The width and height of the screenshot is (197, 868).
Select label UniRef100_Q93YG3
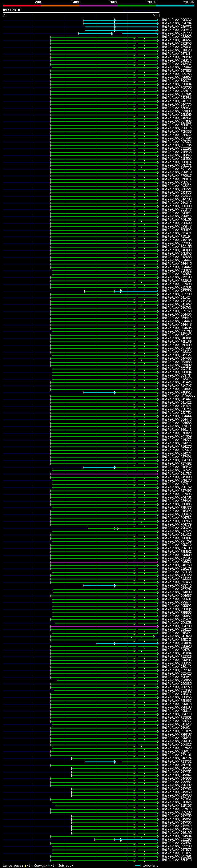[x=177, y=846]
